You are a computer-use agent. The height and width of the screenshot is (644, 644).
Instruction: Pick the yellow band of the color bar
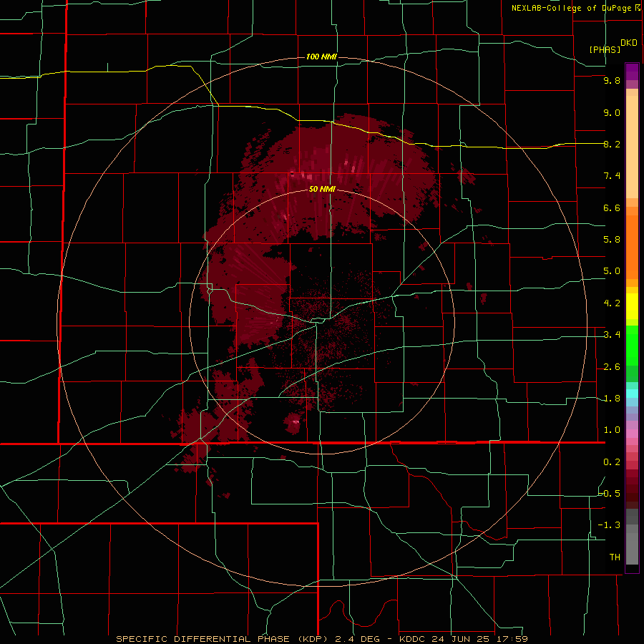(632, 306)
